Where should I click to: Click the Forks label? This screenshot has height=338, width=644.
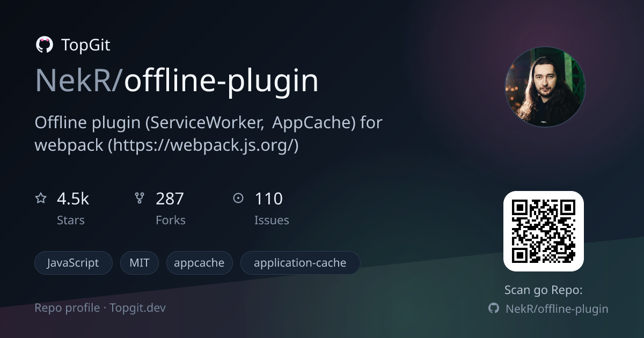(171, 220)
